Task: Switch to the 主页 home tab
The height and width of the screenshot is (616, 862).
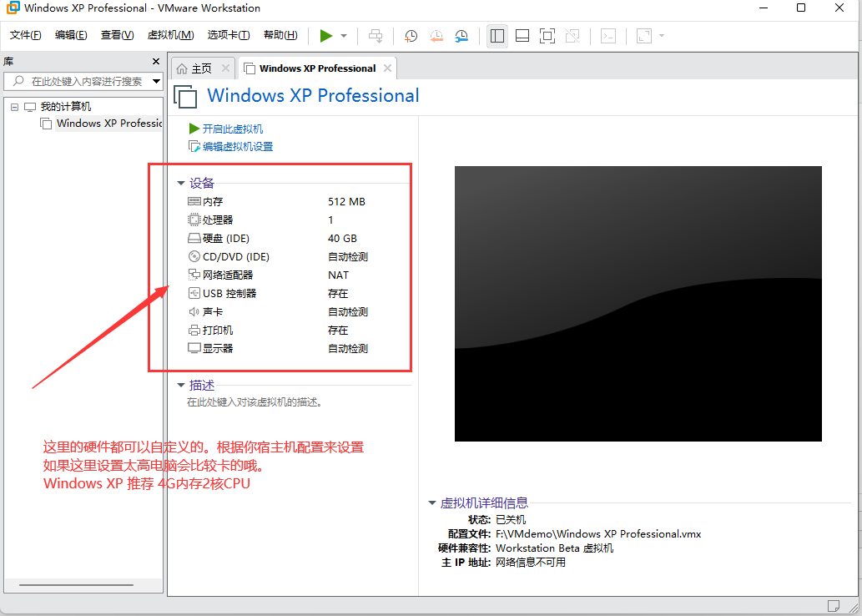Action: tap(198, 68)
